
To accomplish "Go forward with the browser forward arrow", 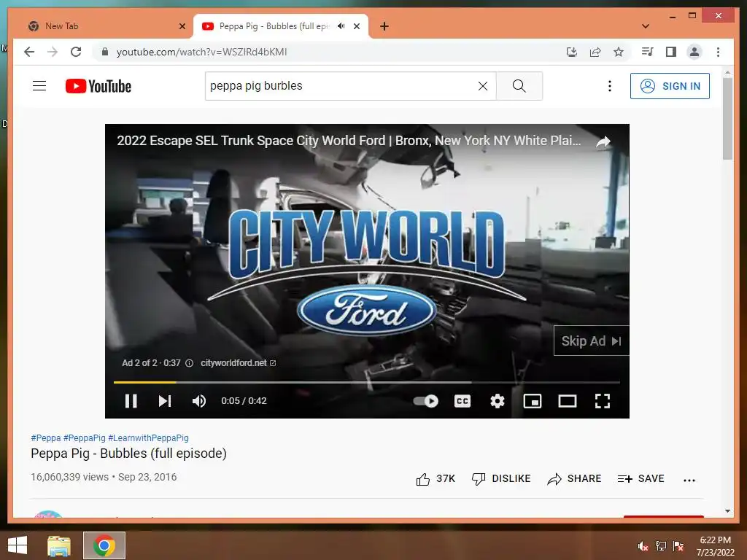I will click(x=53, y=52).
